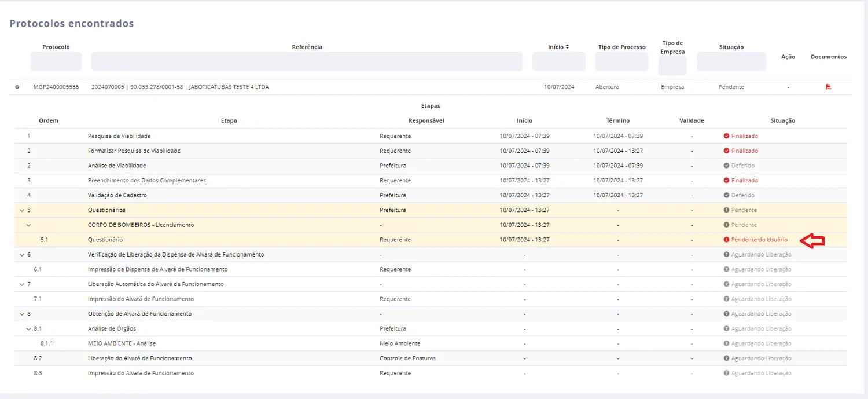Viewport: 868px width, 399px height.
Task: Click Pendente alert icon for CORPO DE BOMBEIROS
Action: pos(726,225)
